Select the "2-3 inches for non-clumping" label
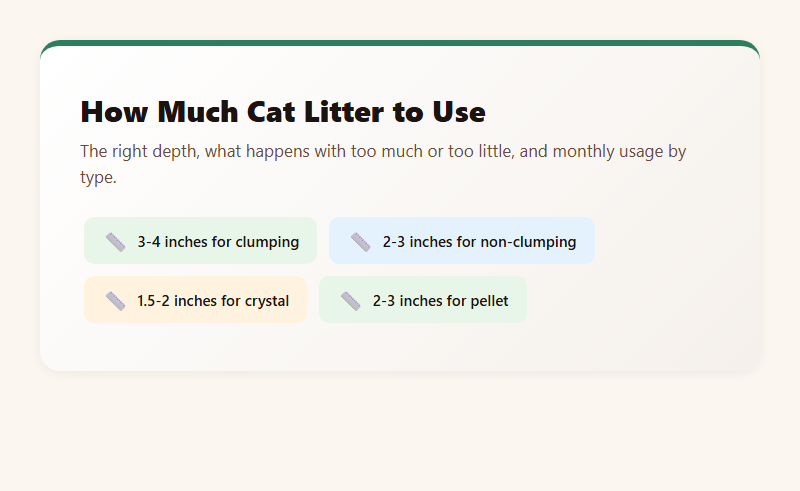800x491 pixels. (479, 242)
